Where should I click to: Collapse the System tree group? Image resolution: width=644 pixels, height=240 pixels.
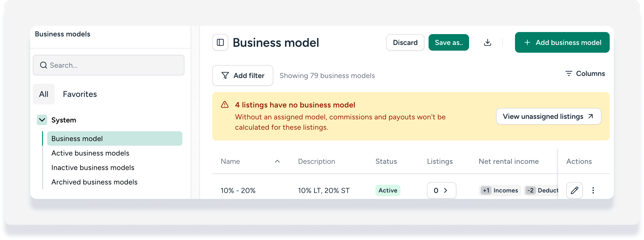pyautogui.click(x=42, y=120)
